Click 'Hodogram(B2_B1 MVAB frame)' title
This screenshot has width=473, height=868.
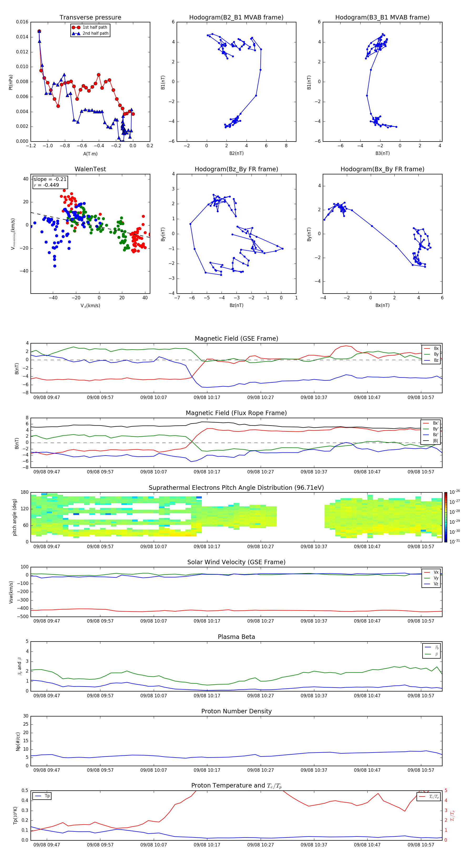coord(236,18)
